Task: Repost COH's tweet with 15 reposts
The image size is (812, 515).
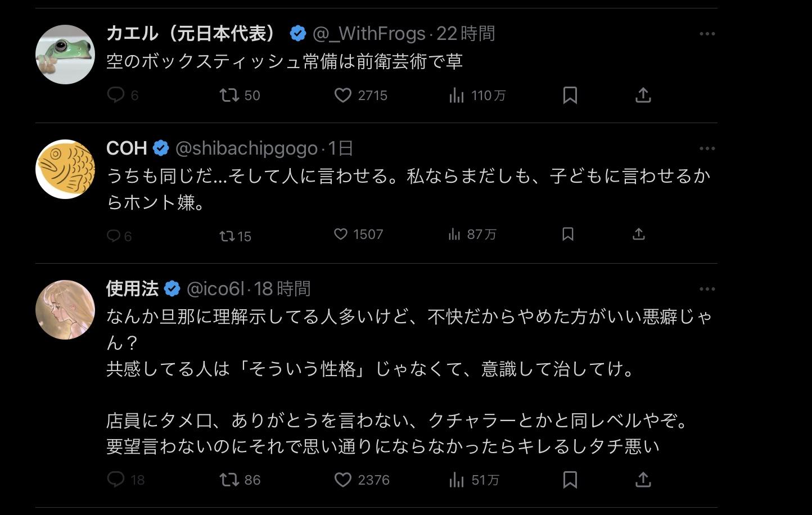Action: [227, 236]
